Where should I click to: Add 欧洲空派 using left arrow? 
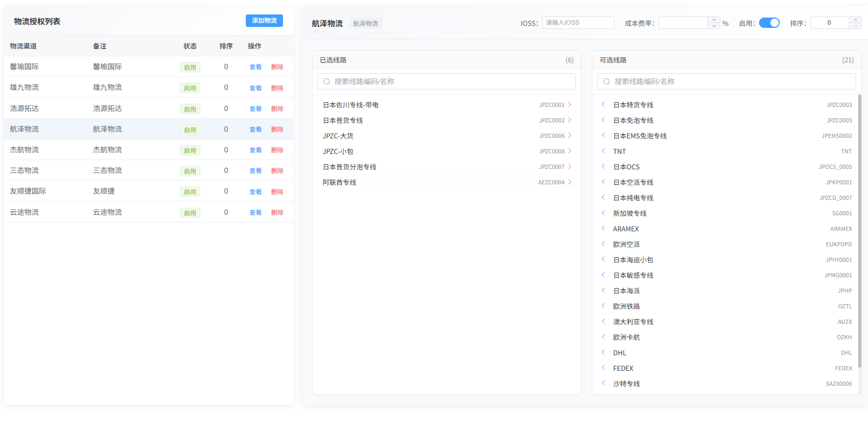(603, 244)
